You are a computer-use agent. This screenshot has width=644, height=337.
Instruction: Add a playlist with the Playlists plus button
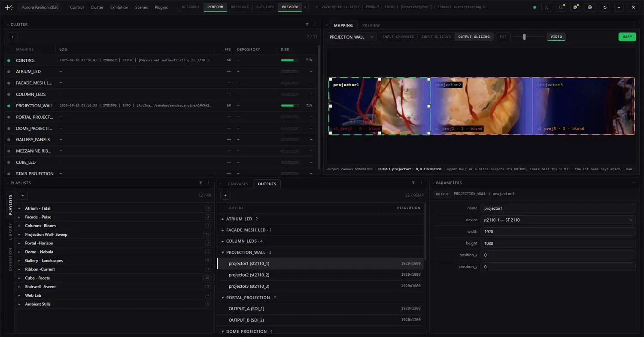click(x=23, y=195)
